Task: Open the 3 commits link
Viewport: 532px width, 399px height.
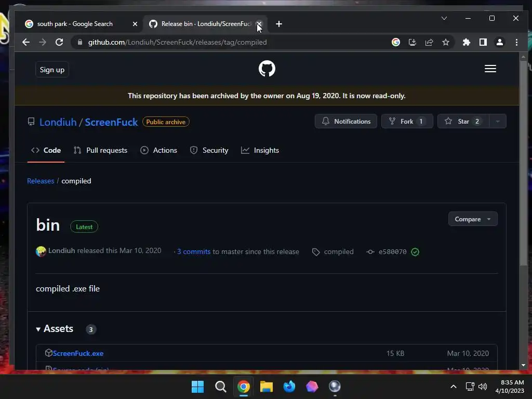Action: tap(194, 252)
